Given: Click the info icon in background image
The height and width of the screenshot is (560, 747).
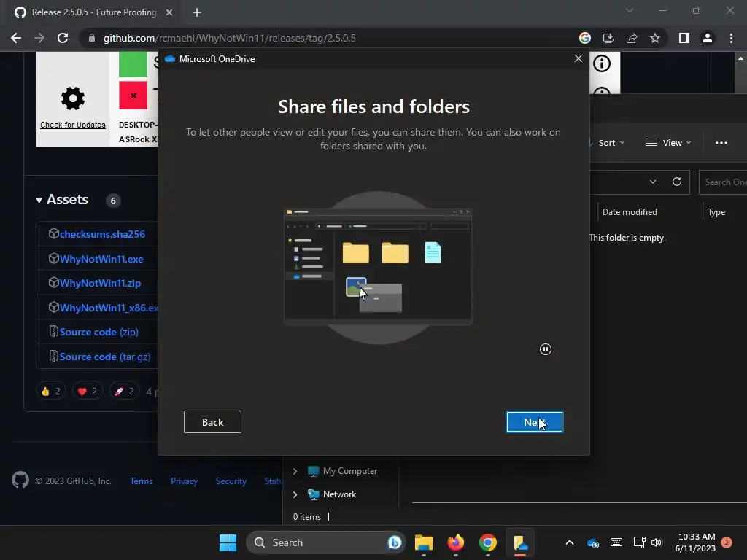Looking at the screenshot, I should [602, 63].
